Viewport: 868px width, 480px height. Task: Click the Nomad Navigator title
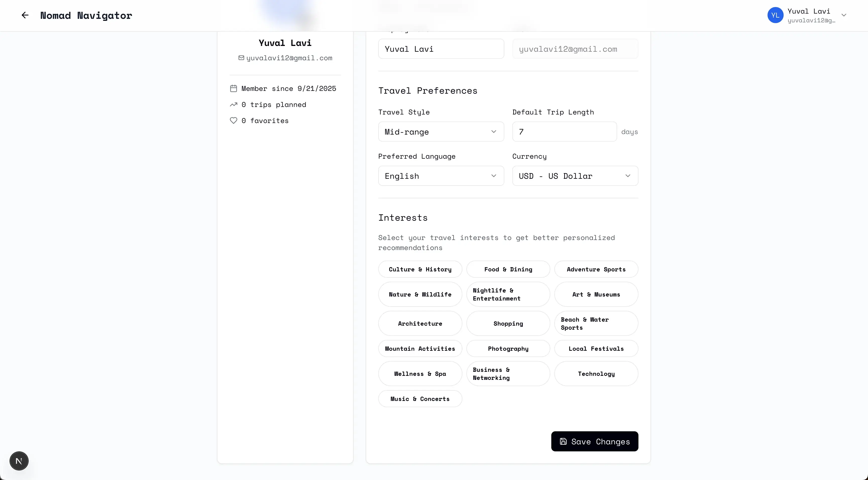point(86,16)
